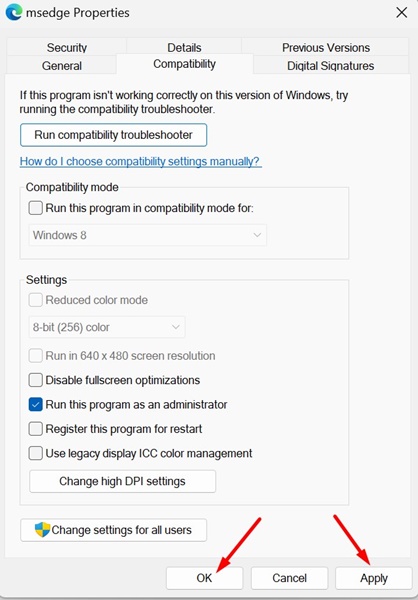Image resolution: width=418 pixels, height=600 pixels.
Task: Toggle Use legacy display ICC color management
Action: tap(36, 453)
